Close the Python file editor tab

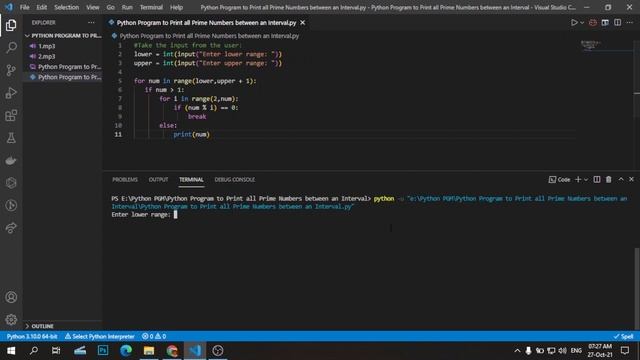[x=302, y=22]
